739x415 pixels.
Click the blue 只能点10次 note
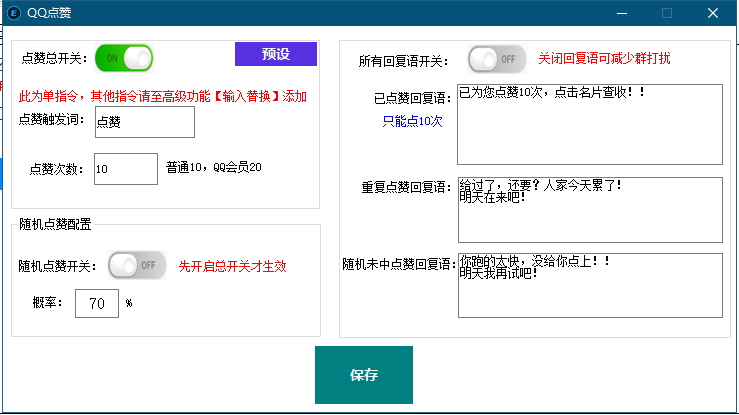pyautogui.click(x=412, y=121)
